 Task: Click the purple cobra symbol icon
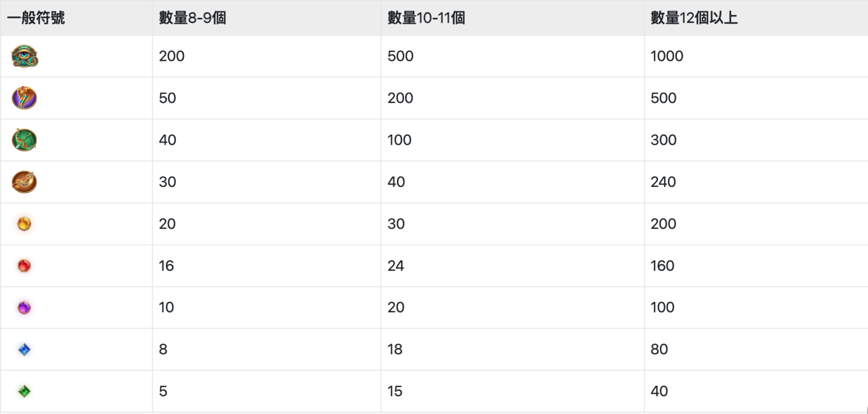point(24,98)
